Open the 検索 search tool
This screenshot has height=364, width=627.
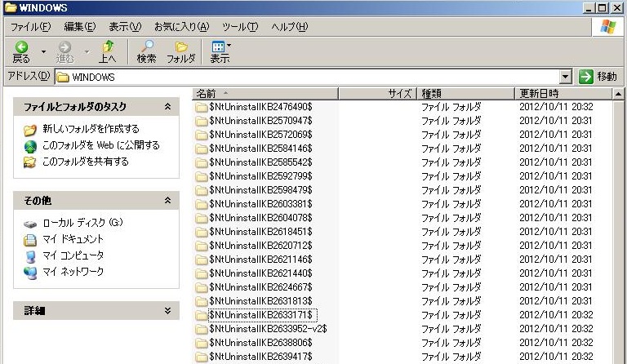[146, 52]
